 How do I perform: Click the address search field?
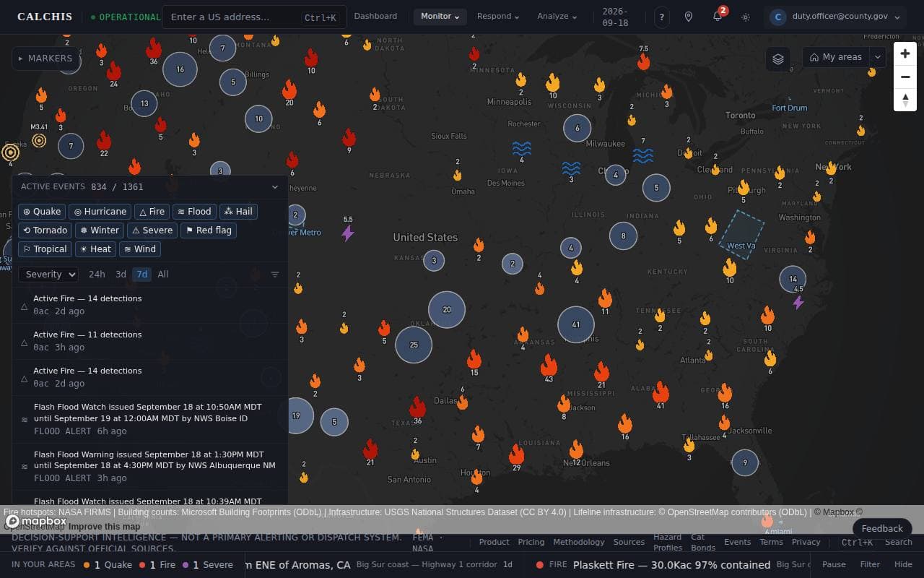(254, 17)
